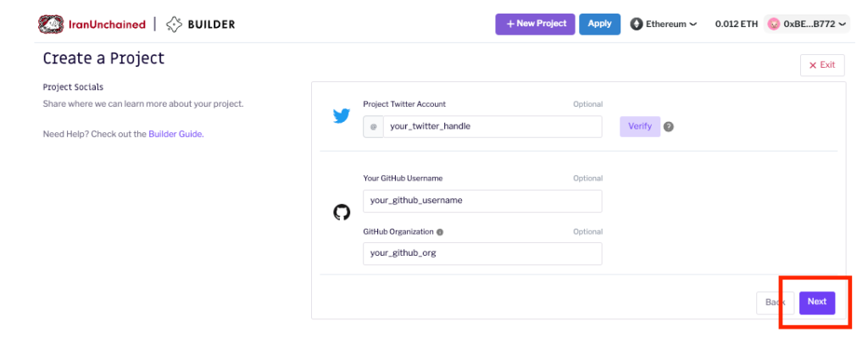Click the wallet avatar icon
The image size is (868, 349).
point(774,24)
